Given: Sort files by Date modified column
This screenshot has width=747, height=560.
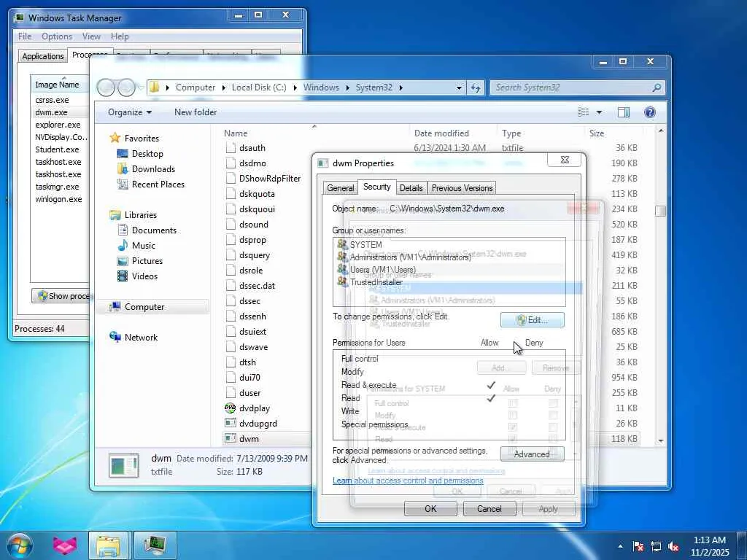Looking at the screenshot, I should pos(453,133).
